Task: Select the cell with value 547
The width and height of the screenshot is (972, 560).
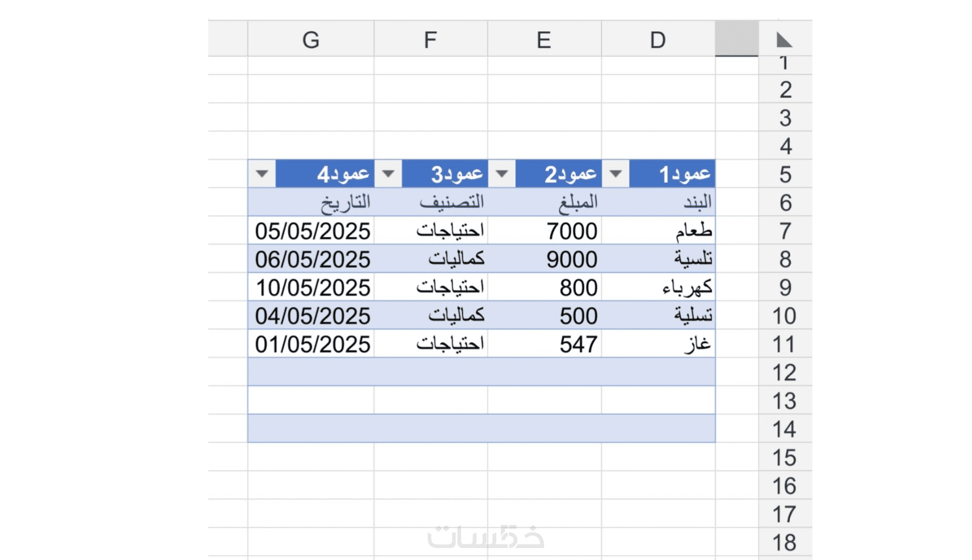Action: pos(578,344)
